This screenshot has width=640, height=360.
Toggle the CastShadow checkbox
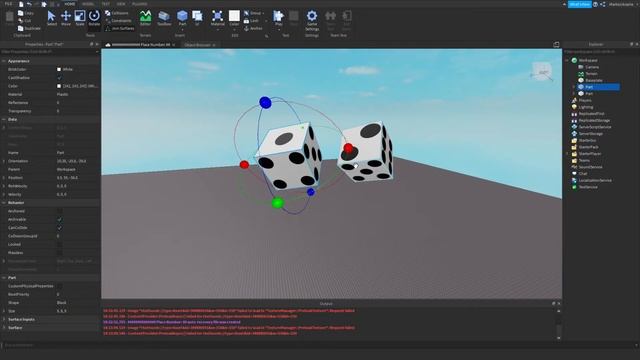pyautogui.click(x=60, y=78)
